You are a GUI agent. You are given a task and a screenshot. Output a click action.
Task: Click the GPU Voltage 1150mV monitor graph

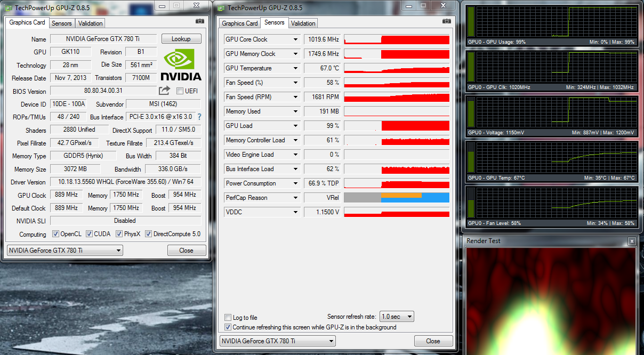click(551, 116)
